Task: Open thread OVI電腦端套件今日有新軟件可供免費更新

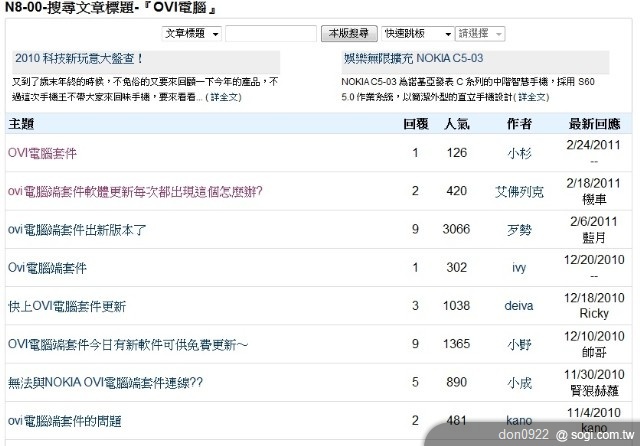Action: (127, 344)
